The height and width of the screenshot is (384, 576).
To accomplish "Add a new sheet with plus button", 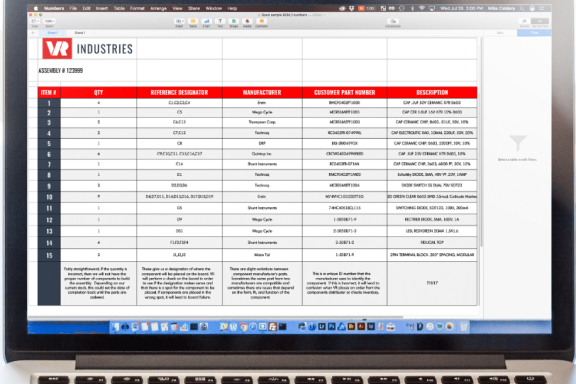I will pos(33,33).
